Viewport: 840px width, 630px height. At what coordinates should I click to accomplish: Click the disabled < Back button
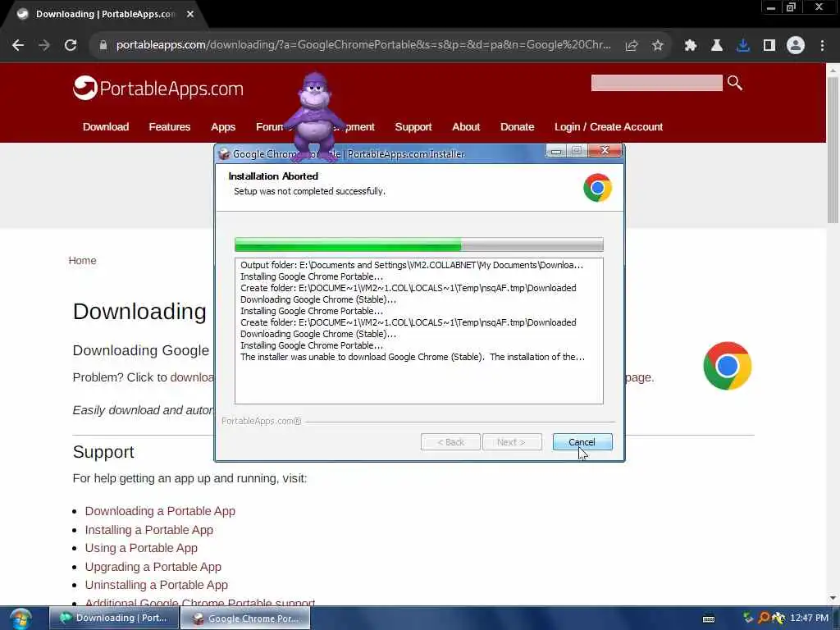450,442
